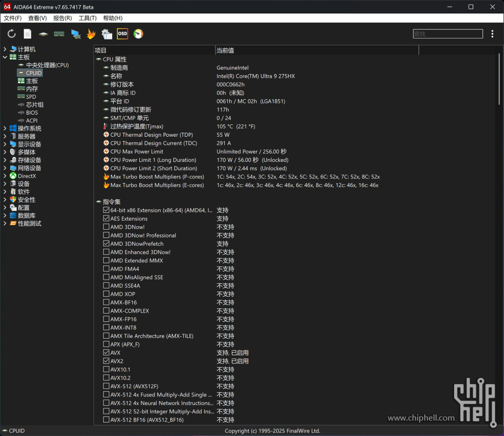Click the Refresh toolbar icon
Screen dimensions: 504x436
[x=11, y=34]
